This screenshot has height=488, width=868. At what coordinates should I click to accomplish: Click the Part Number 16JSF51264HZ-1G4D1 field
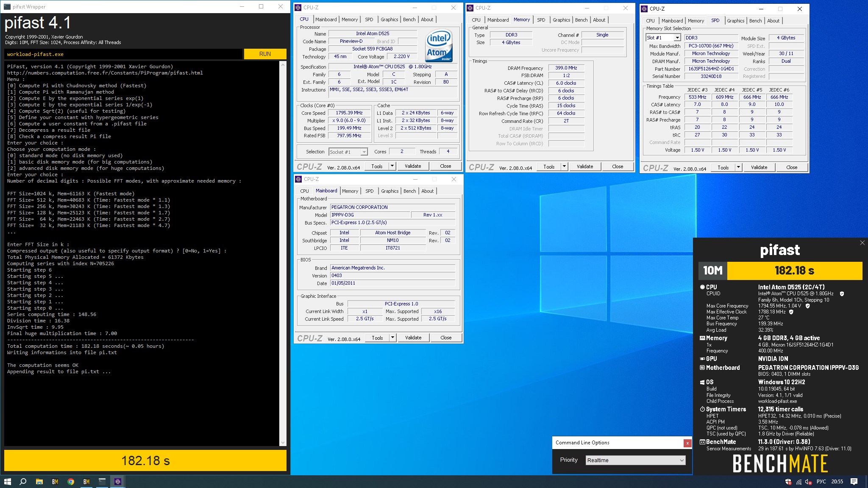pos(711,69)
